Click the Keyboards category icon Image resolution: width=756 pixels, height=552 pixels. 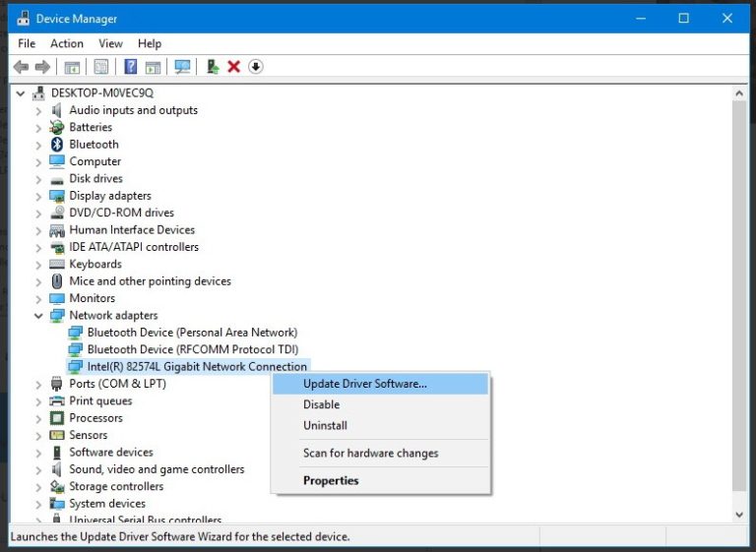click(57, 264)
